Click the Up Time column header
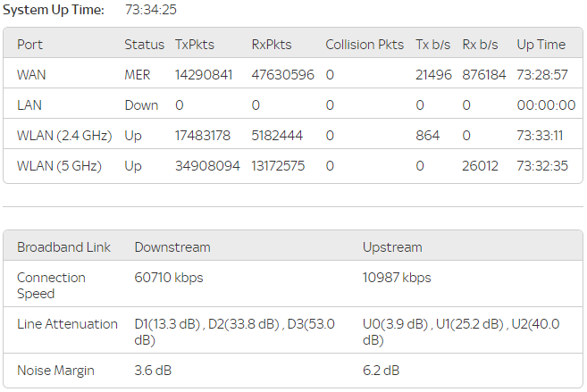Image resolution: width=587 pixels, height=392 pixels. [541, 45]
